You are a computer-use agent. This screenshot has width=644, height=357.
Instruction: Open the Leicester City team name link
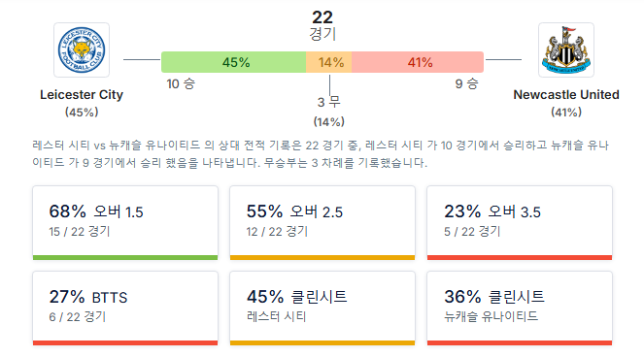coord(82,94)
